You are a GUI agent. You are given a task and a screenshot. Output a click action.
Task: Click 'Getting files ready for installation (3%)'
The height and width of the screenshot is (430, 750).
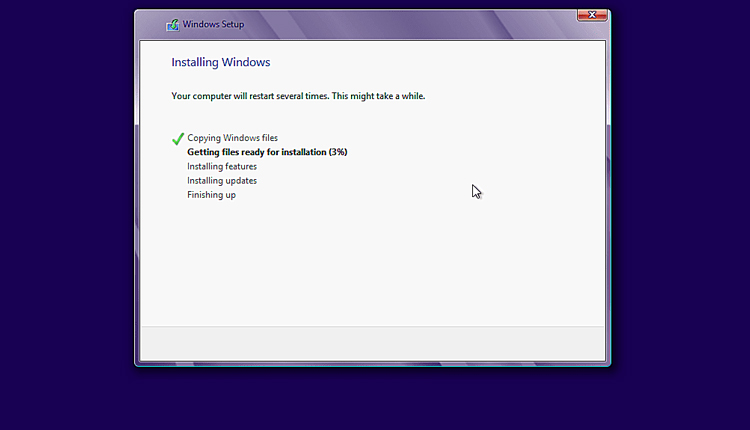click(x=267, y=152)
